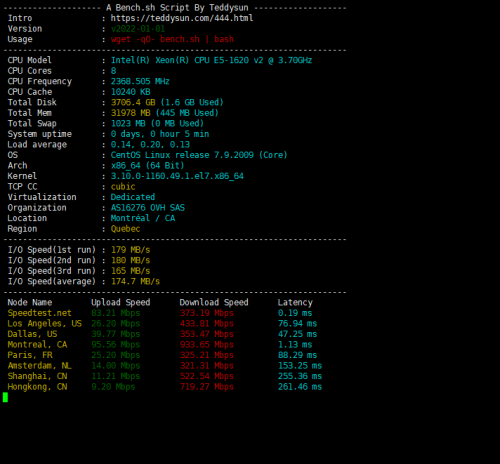This screenshot has width=500, height=464.
Task: Click the arch value x86_64 (64 Bit)
Action: [x=147, y=166]
